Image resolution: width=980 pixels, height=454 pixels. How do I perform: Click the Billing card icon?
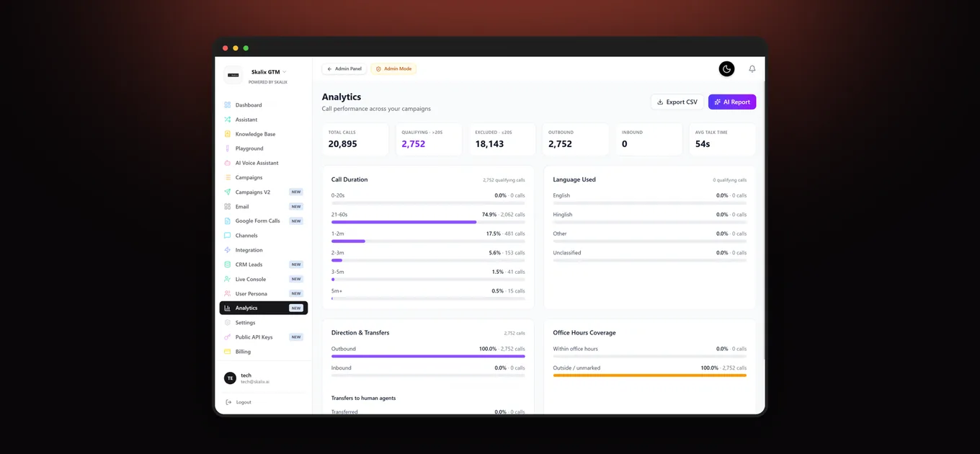228,352
